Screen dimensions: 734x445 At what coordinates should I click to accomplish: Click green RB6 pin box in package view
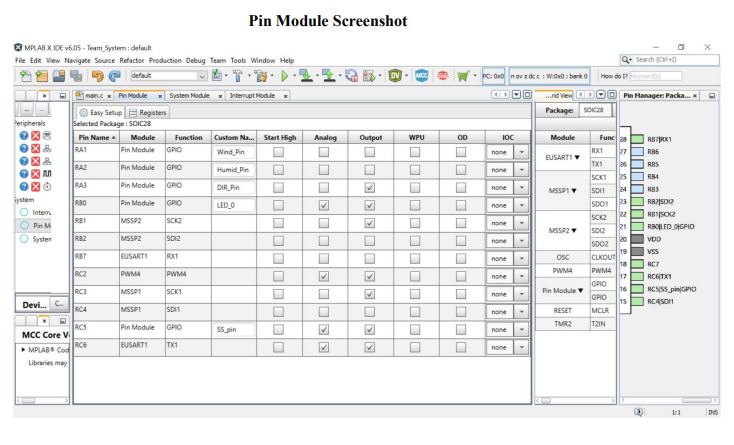635,151
